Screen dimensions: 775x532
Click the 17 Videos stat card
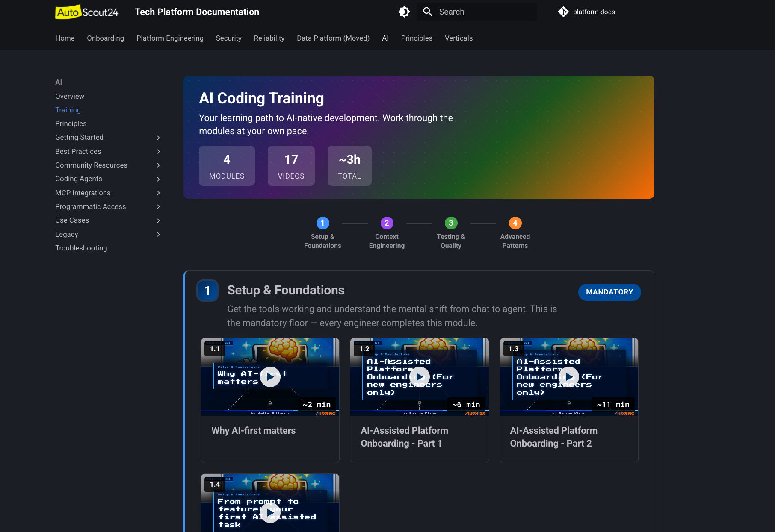(291, 166)
